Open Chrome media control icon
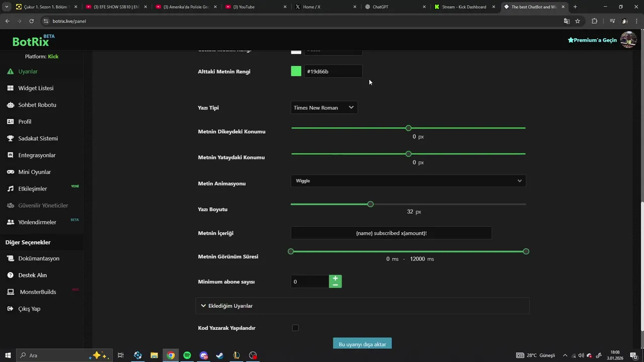644x362 pixels. pos(612,21)
